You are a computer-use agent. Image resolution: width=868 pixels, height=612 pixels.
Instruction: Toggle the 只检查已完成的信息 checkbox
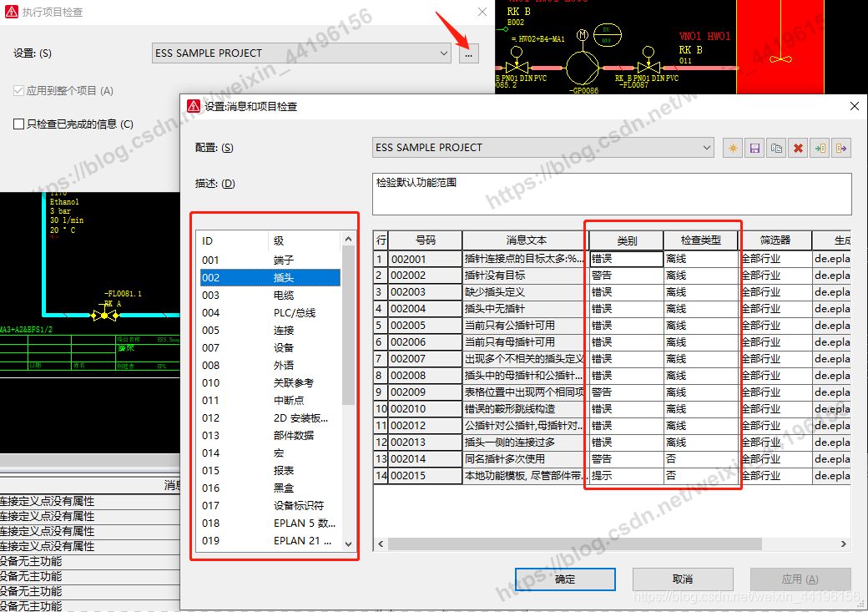(19, 124)
